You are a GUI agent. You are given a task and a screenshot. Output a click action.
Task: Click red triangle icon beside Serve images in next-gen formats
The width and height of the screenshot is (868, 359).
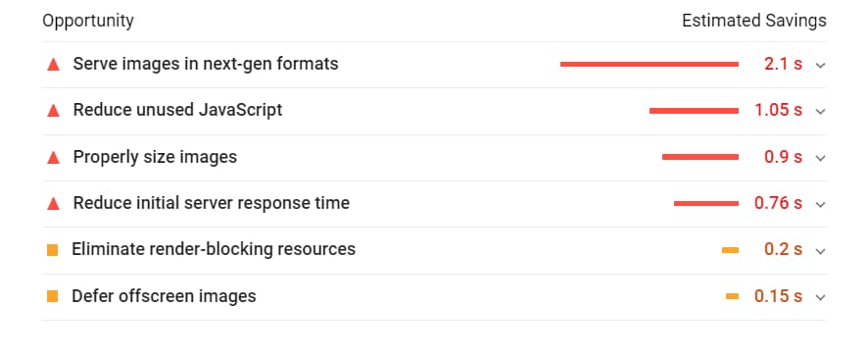tap(53, 65)
